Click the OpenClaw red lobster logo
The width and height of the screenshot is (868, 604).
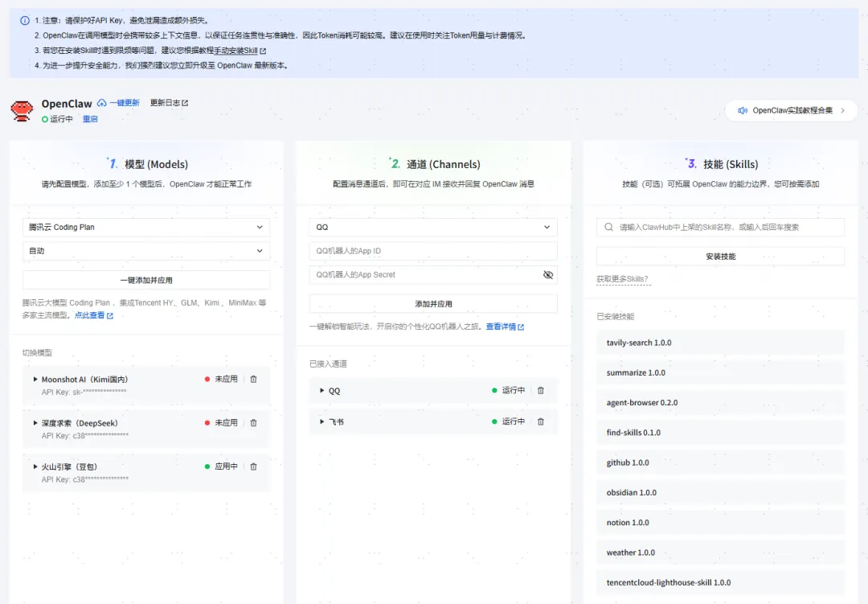(22, 111)
